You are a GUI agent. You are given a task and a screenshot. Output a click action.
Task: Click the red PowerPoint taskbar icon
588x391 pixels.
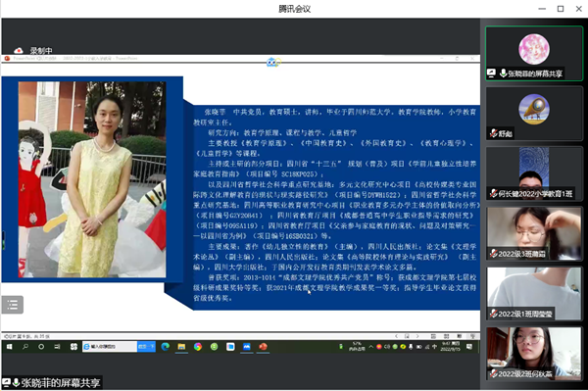[x=263, y=347]
